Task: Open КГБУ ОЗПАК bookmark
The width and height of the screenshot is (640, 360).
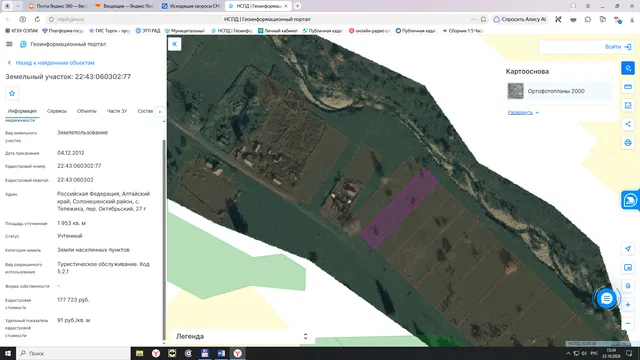Action: 22,31
